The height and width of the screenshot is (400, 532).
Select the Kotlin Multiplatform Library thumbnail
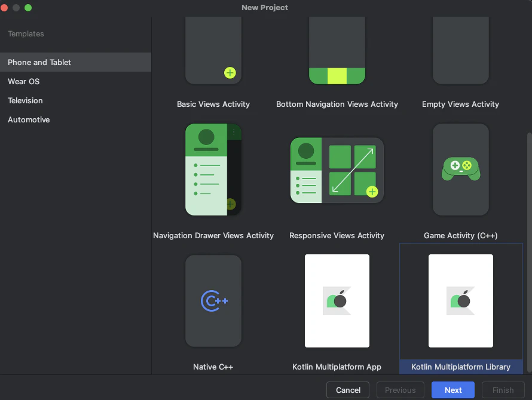point(461,301)
